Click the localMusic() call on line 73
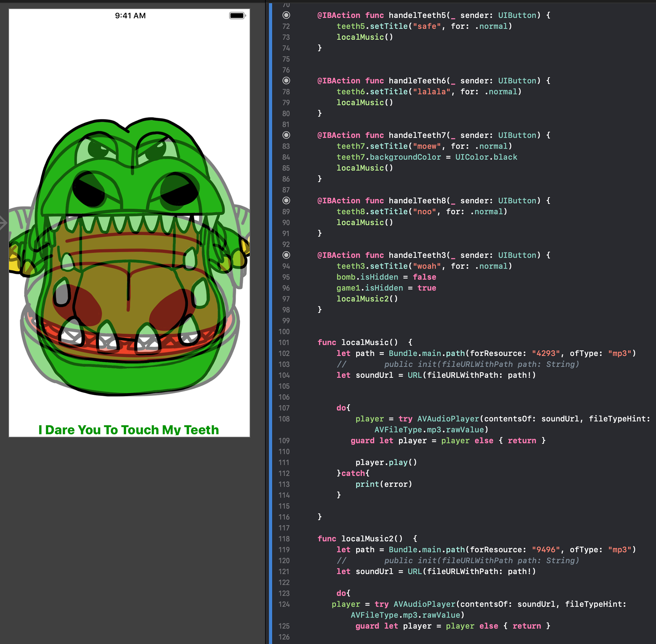The height and width of the screenshot is (644, 656). pyautogui.click(x=365, y=37)
